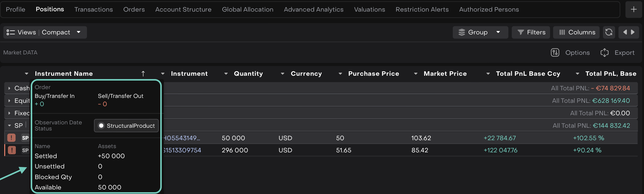Click the Filters button
Screen dimensions: 644x194
click(531, 32)
